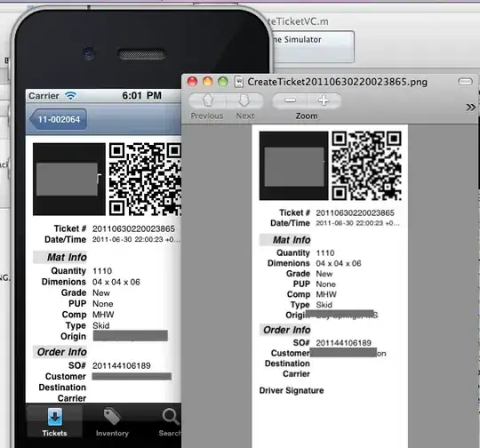This screenshot has width=480, height=448.
Task: Click the PNG file proxy icon in title bar
Action: point(239,82)
